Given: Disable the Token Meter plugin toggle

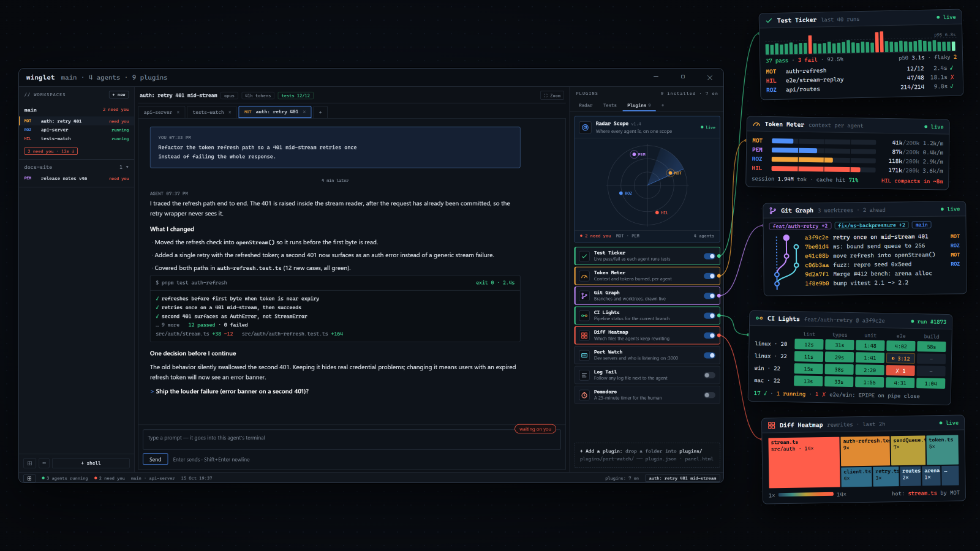Looking at the screenshot, I should coord(709,276).
